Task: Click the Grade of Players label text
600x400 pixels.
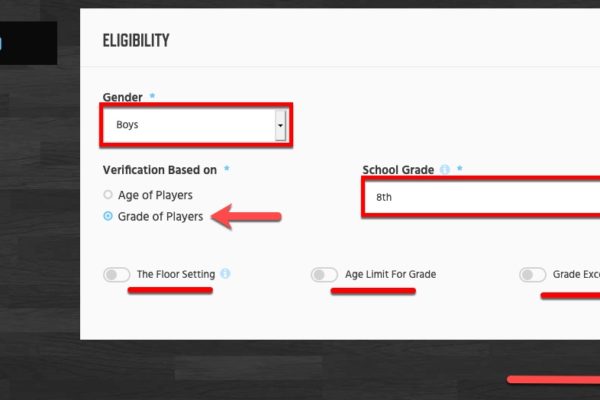Action: tap(160, 217)
